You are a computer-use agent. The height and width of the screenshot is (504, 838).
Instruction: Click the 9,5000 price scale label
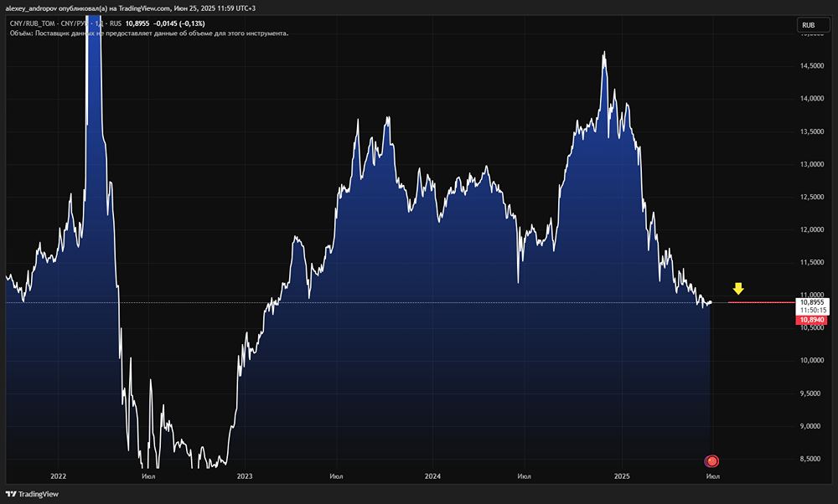[x=812, y=393]
